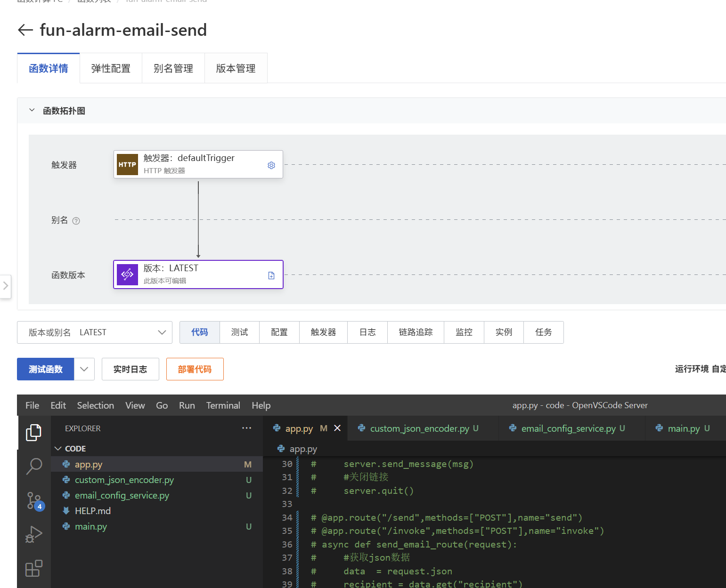
Task: Open the View menu
Action: pos(135,405)
